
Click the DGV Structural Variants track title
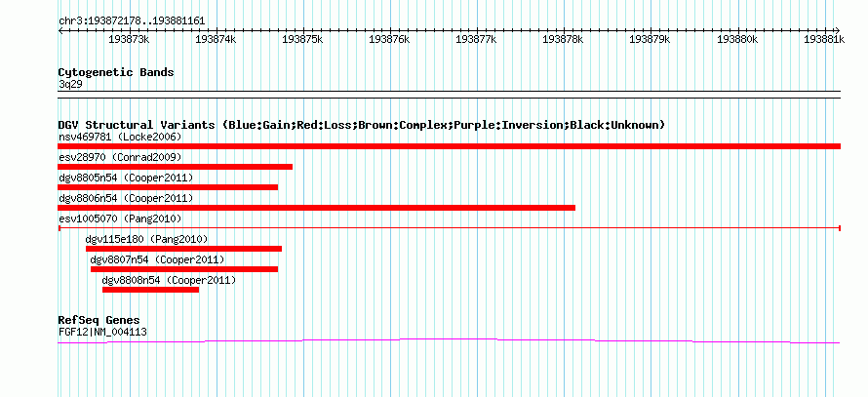[362, 125]
